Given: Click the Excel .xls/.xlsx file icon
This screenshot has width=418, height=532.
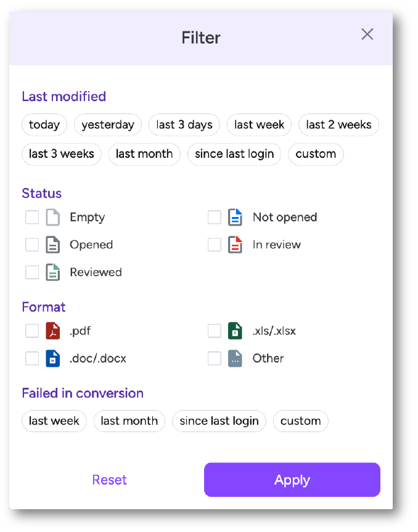Looking at the screenshot, I should pyautogui.click(x=235, y=331).
